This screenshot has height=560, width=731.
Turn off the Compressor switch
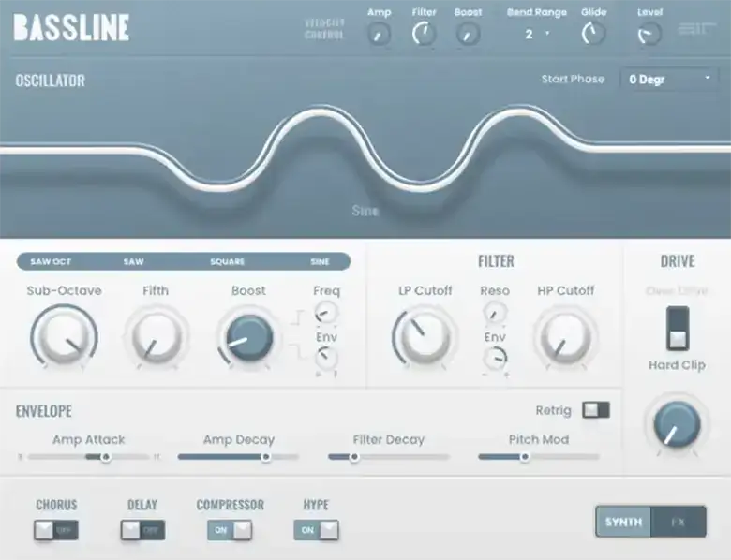click(230, 530)
